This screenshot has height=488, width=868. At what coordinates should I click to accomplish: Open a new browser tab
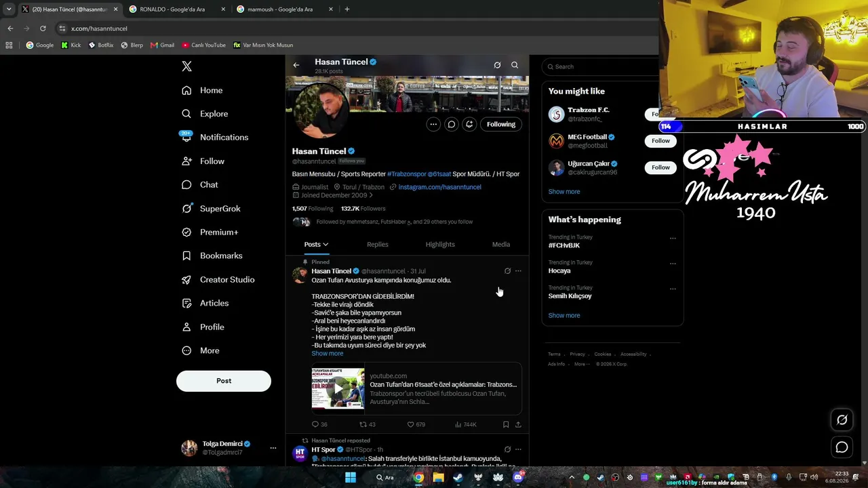point(347,9)
